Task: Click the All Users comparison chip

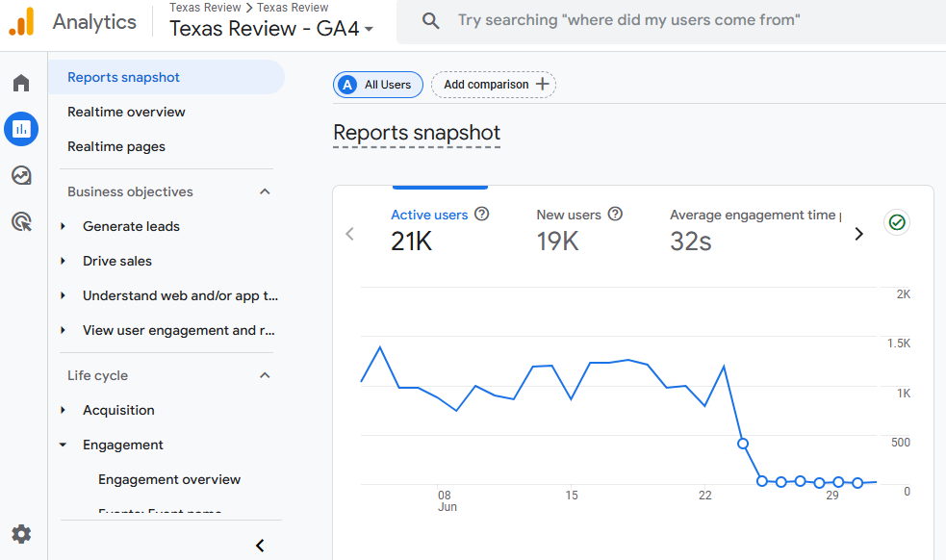Action: pyautogui.click(x=378, y=85)
